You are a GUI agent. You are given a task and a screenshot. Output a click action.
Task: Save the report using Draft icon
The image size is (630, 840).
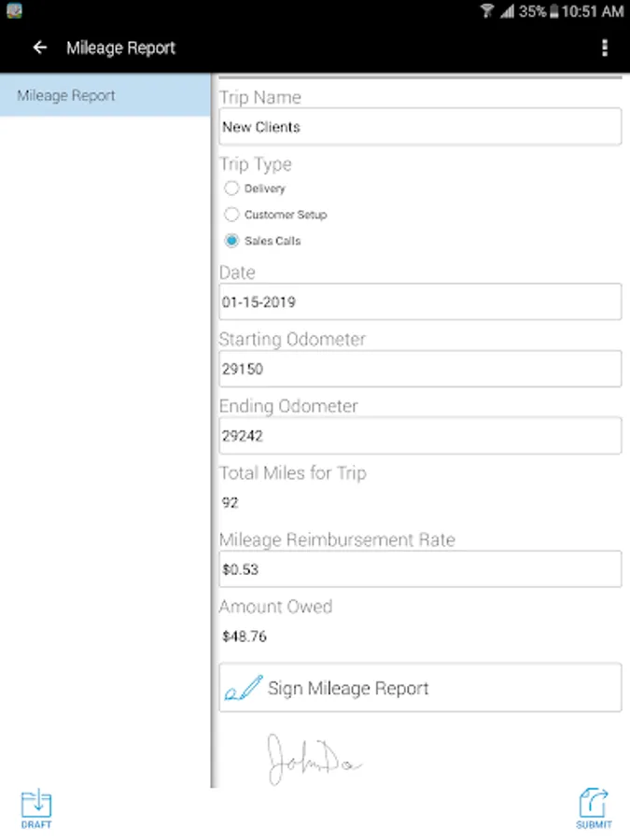[36, 809]
